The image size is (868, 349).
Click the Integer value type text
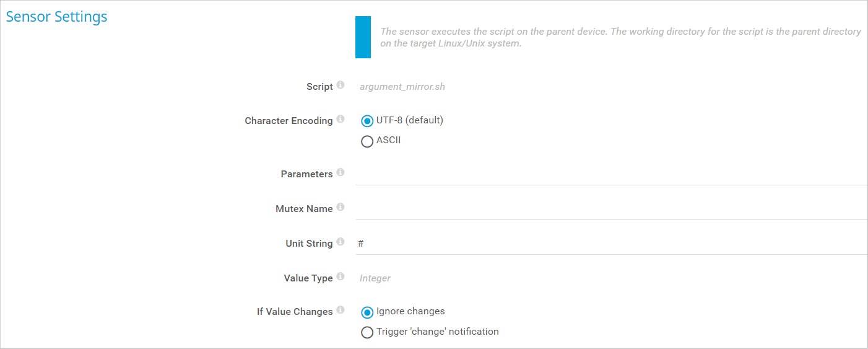(x=375, y=278)
